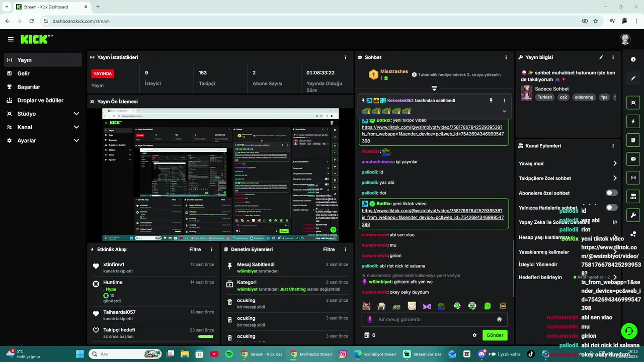Click the Windows Start button
This screenshot has height=362, width=644.
tap(80, 354)
